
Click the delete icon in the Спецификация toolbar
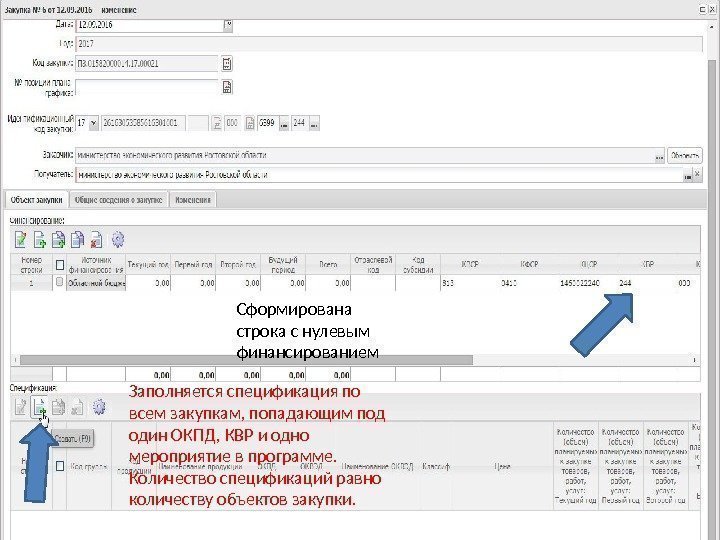(x=77, y=407)
